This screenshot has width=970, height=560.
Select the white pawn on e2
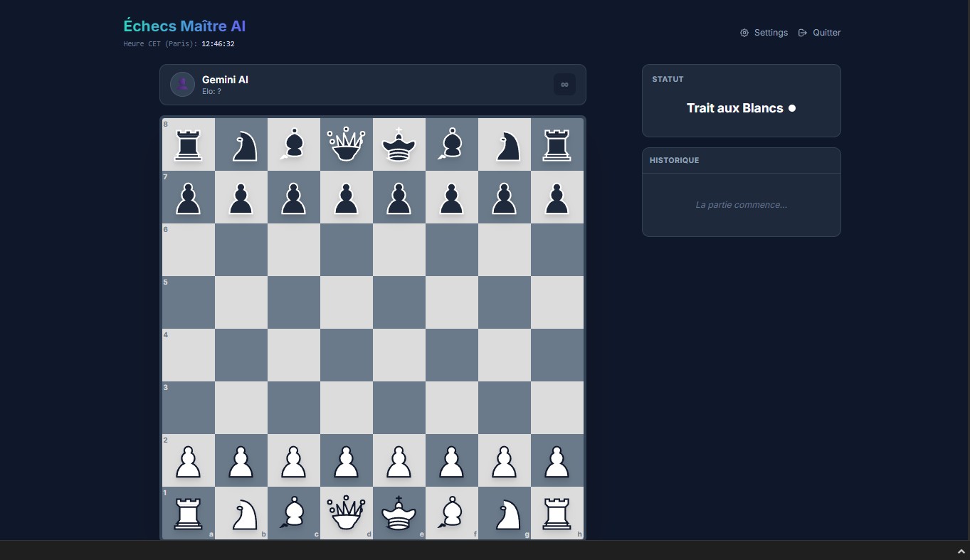pos(399,460)
